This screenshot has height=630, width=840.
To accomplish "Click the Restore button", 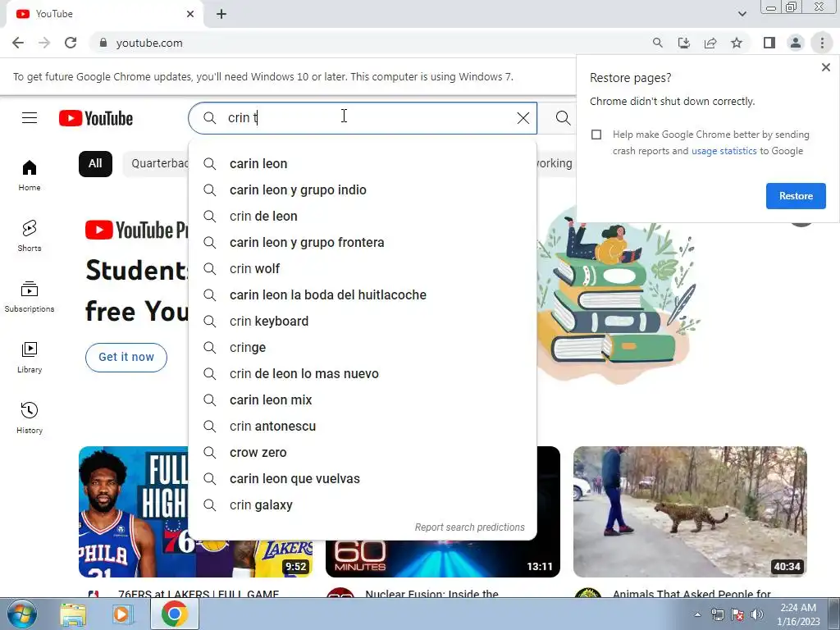I will coord(796,196).
